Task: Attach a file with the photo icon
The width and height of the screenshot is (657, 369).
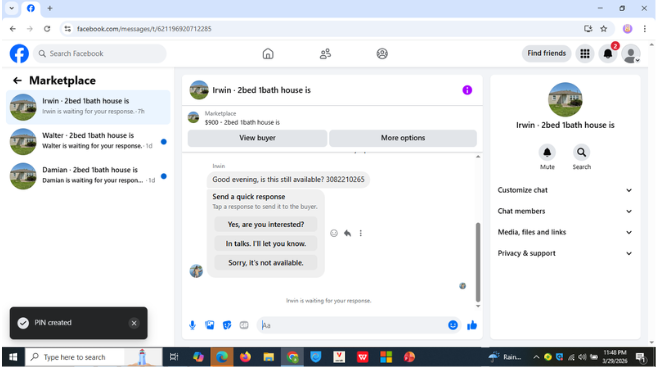Action: coord(210,325)
